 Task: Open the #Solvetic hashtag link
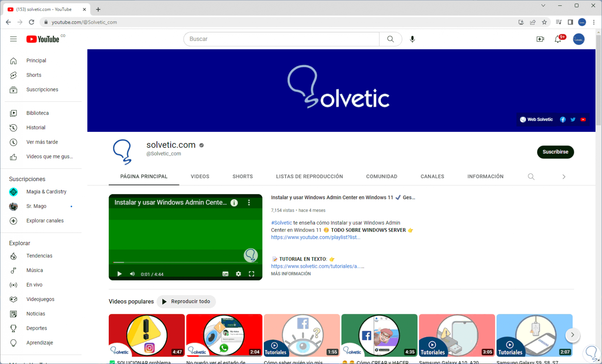(x=281, y=223)
